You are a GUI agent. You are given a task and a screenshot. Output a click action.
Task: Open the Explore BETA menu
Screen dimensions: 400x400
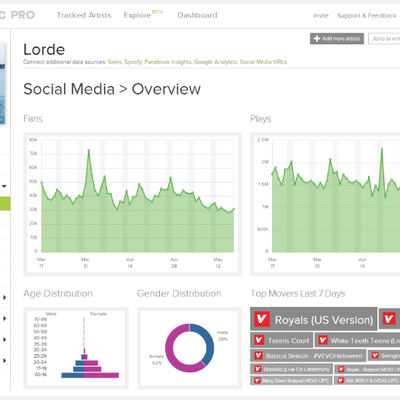coord(143,15)
